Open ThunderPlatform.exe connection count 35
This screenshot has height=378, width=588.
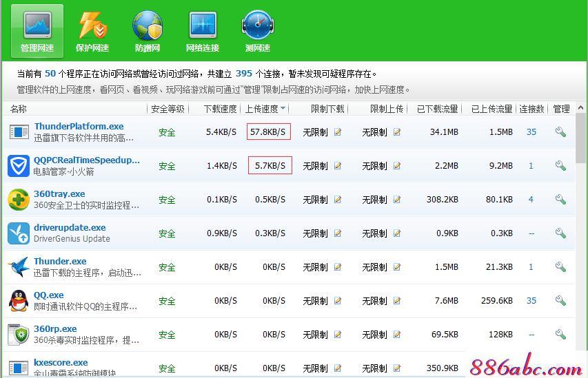click(x=531, y=132)
